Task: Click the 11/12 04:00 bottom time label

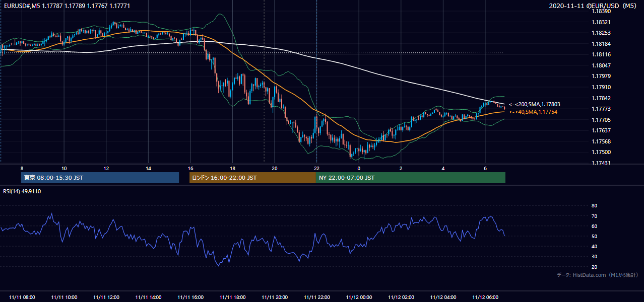Action: [443, 297]
